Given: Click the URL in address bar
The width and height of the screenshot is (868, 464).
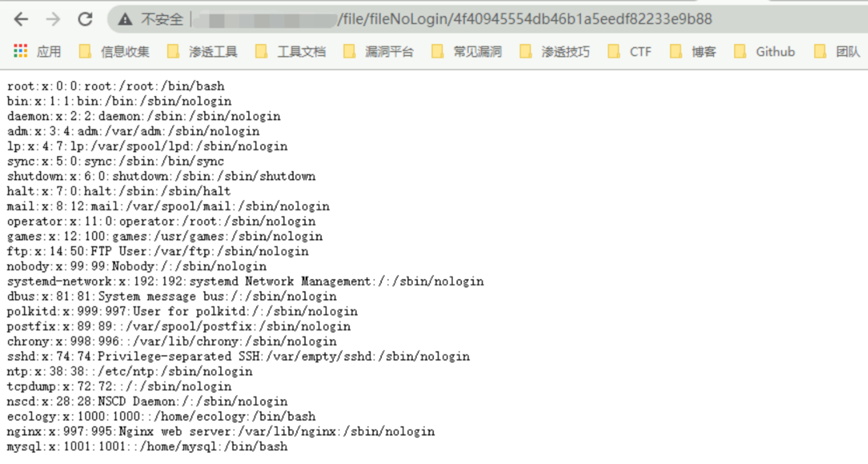Looking at the screenshot, I should (524, 19).
